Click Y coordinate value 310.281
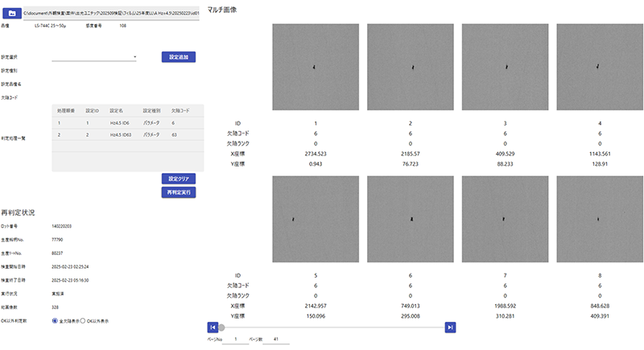 [506, 316]
